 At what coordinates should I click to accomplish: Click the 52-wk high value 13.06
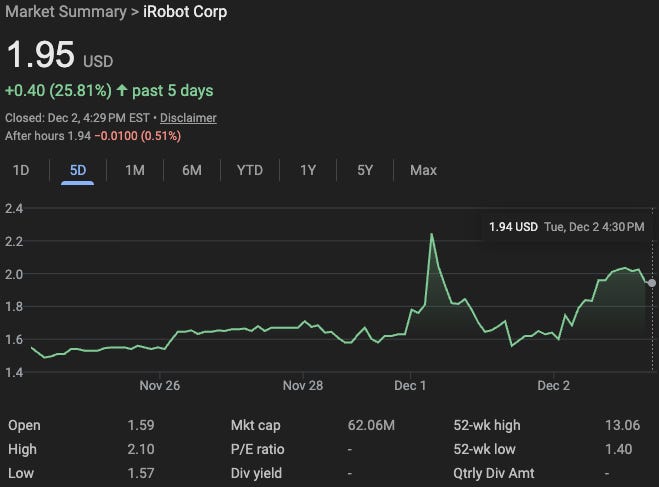[x=622, y=425]
